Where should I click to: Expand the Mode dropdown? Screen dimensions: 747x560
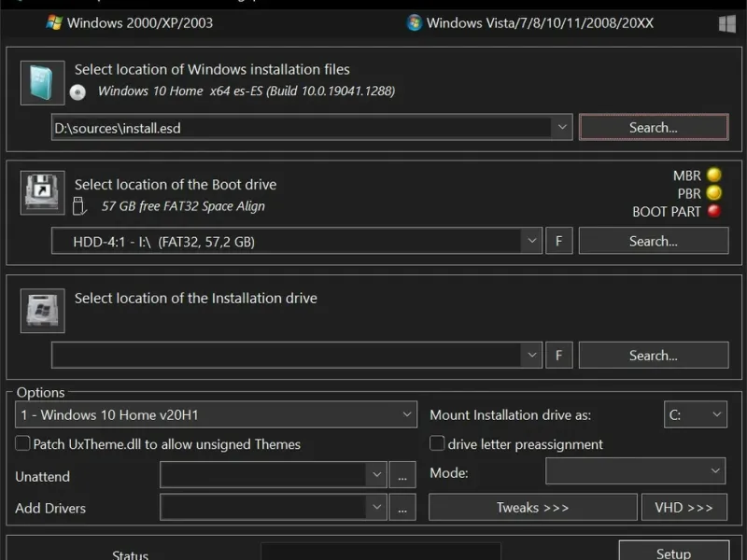pos(636,471)
